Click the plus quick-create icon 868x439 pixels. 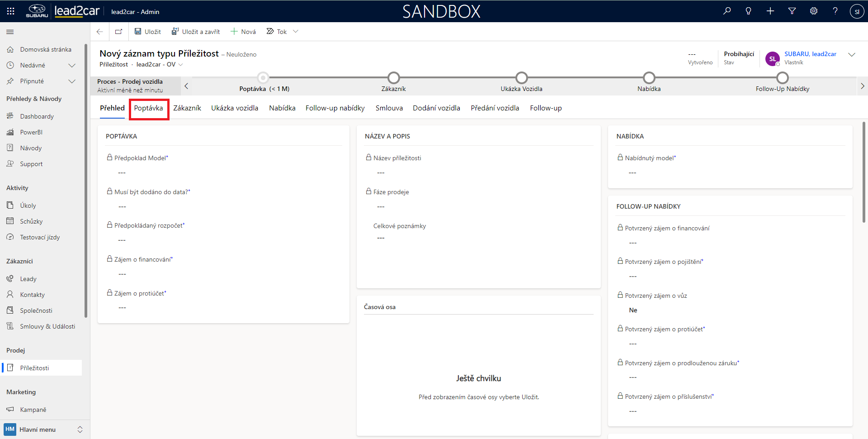click(x=770, y=11)
